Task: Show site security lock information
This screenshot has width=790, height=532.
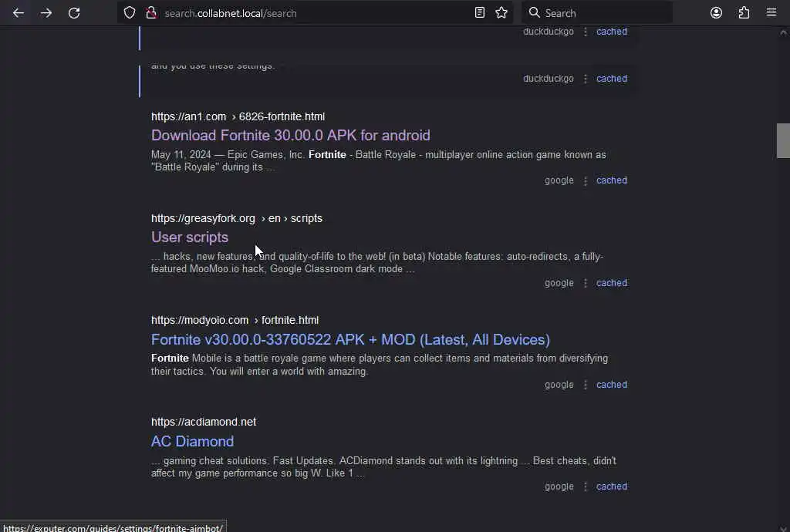Action: coord(151,13)
